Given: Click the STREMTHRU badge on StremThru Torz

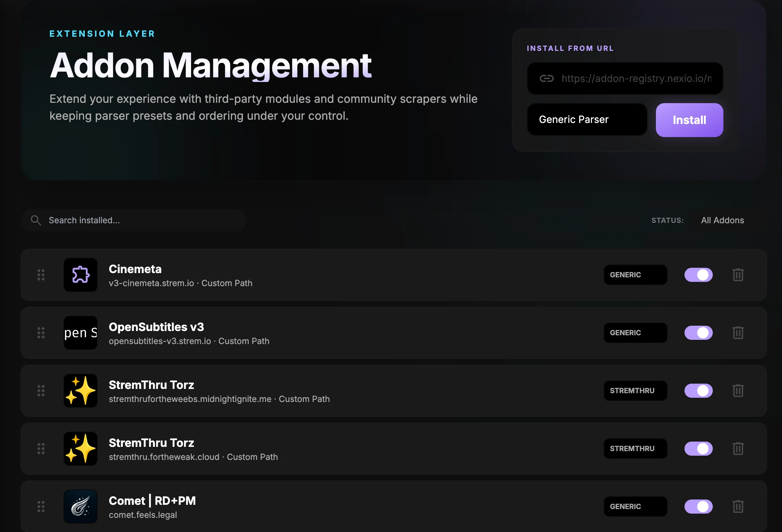Looking at the screenshot, I should [x=635, y=390].
